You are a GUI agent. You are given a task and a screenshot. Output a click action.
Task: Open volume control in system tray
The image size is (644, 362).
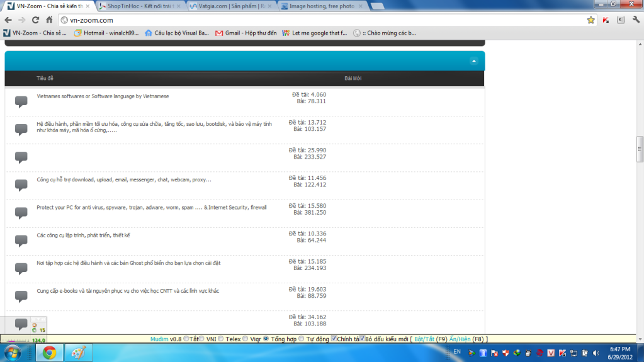coord(596,353)
